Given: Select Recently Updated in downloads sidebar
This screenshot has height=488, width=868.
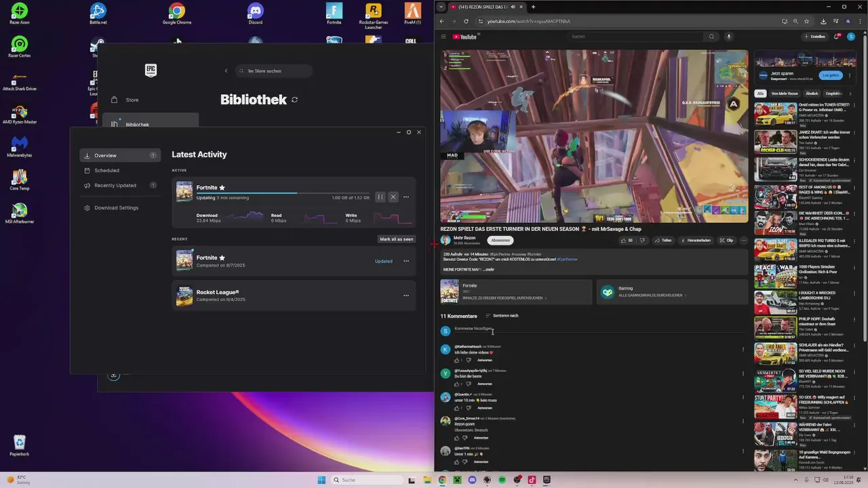Looking at the screenshot, I should pyautogui.click(x=120, y=185).
